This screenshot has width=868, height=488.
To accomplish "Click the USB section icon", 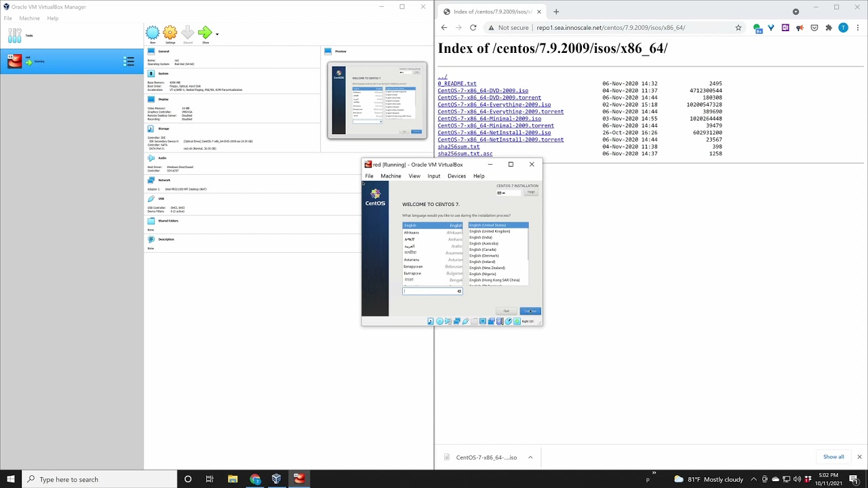I will click(151, 199).
